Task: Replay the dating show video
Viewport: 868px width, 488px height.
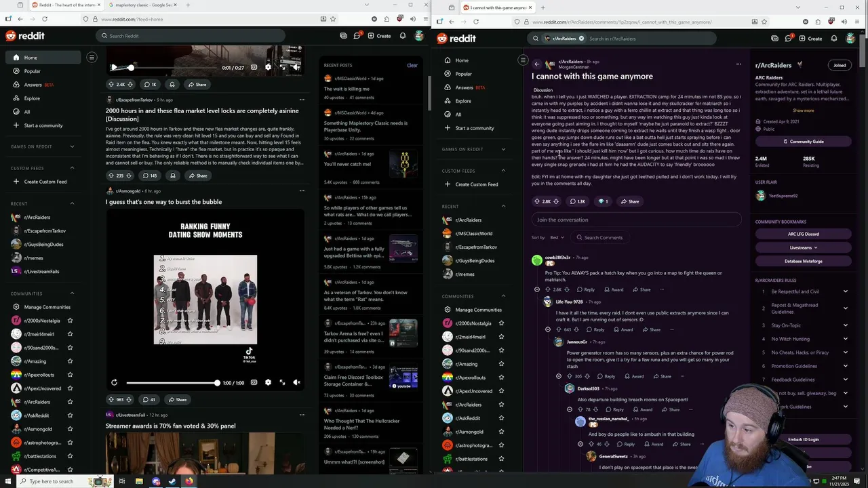Action: [x=114, y=383]
